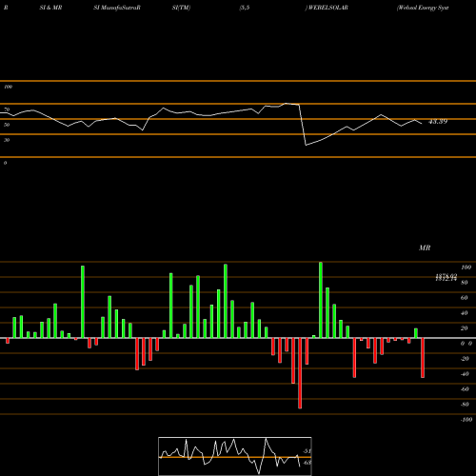
Task: Click the WEBELSOLAR ticker label
Action: (x=328, y=8)
